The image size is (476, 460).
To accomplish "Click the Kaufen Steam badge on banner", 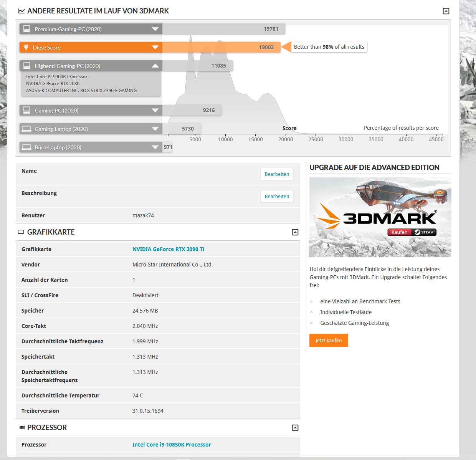I will (412, 232).
